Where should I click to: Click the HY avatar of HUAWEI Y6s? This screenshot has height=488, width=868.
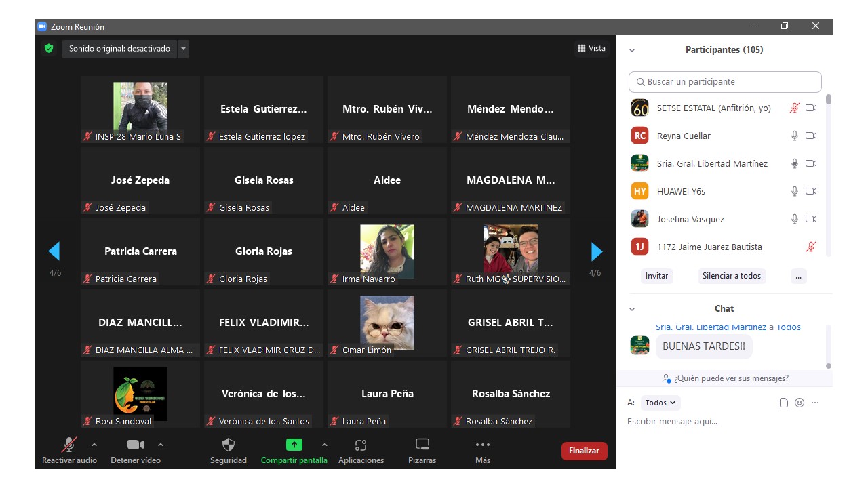tap(639, 191)
